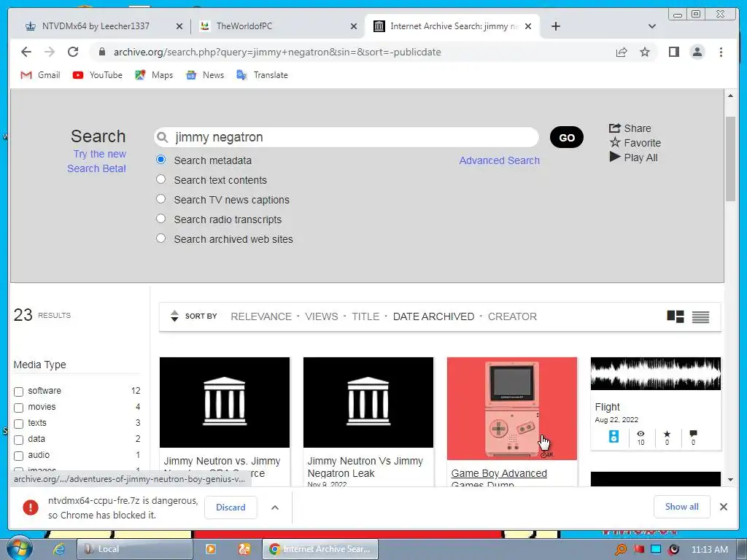
Task: Click the black GO search button
Action: [x=566, y=137]
